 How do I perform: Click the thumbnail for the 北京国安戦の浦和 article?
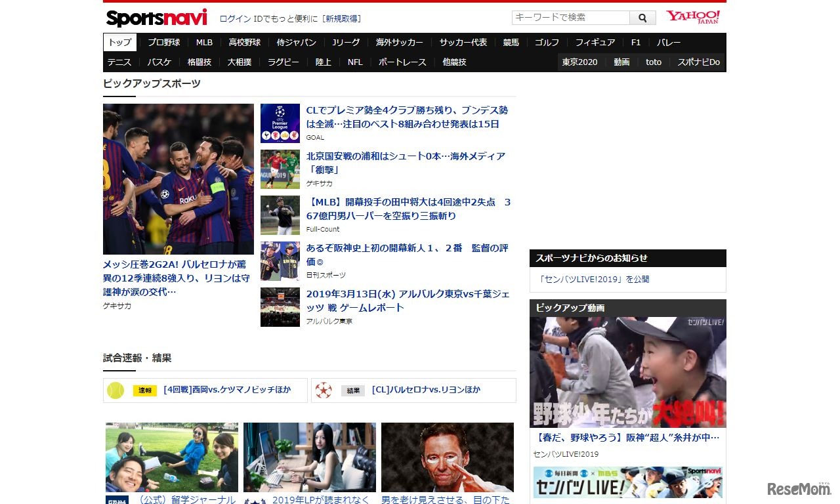(280, 169)
